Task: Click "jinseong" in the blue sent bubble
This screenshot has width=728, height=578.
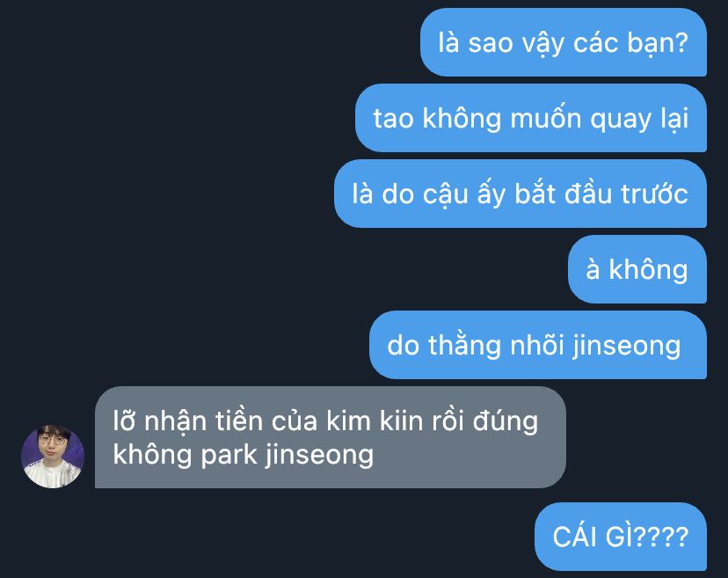Action: pos(626,346)
